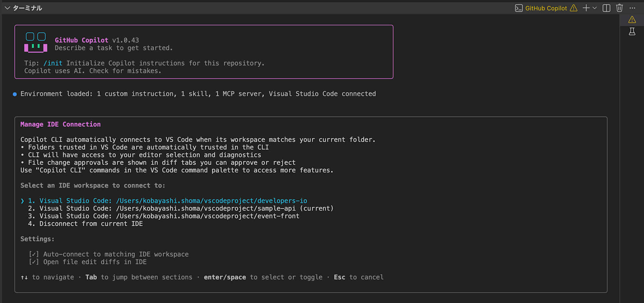Open the new terminal profile dropdown arrow

coord(594,8)
